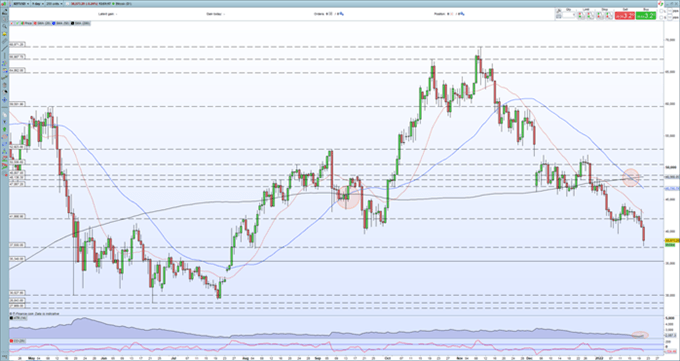
Task: Toggle the green check mark in chart legend
Action: pos(17,23)
